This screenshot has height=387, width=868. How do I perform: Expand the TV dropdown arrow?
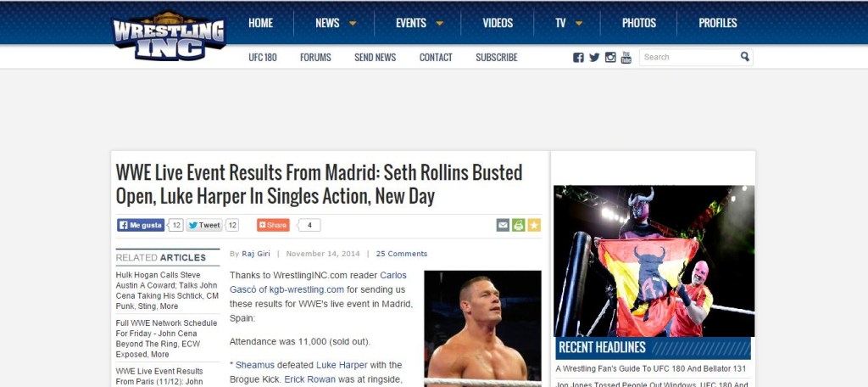click(579, 23)
